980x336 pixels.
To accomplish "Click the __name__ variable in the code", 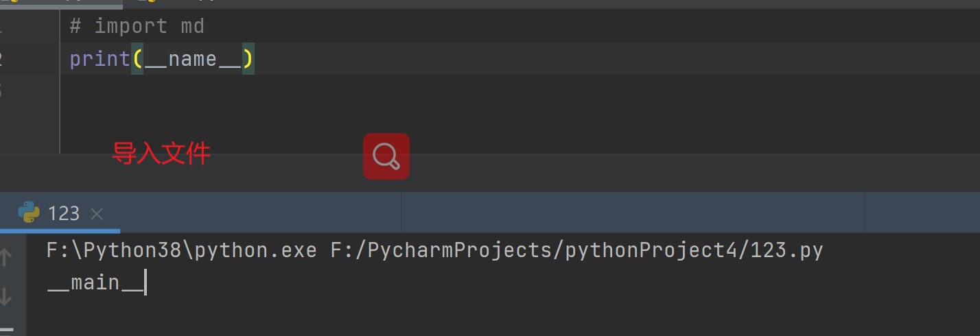I will [193, 59].
